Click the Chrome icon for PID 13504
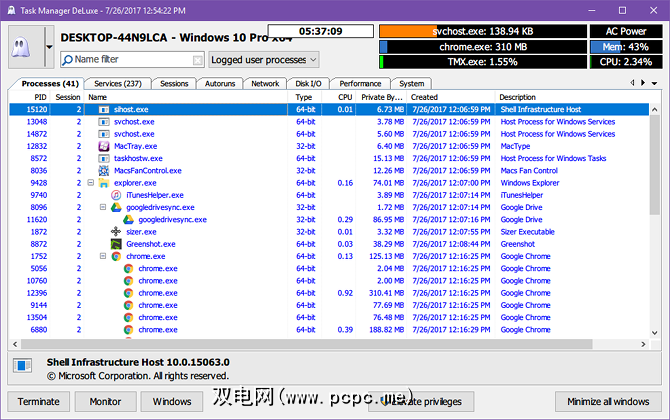The width and height of the screenshot is (670, 420). click(x=128, y=317)
